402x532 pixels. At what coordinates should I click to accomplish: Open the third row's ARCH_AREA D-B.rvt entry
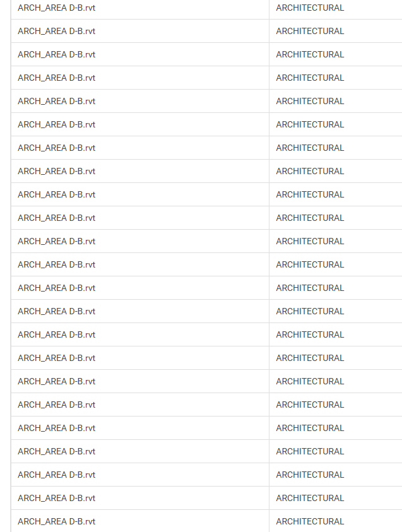[x=56, y=54]
